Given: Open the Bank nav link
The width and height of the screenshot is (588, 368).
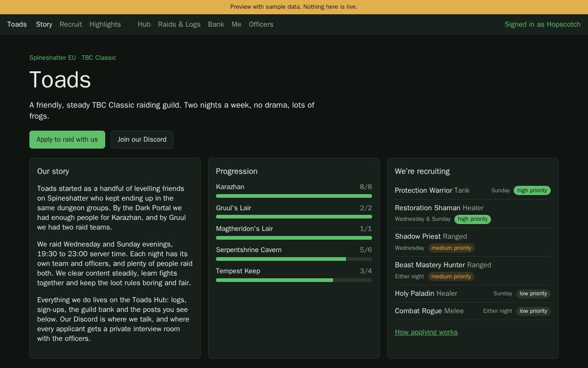Looking at the screenshot, I should click(216, 24).
